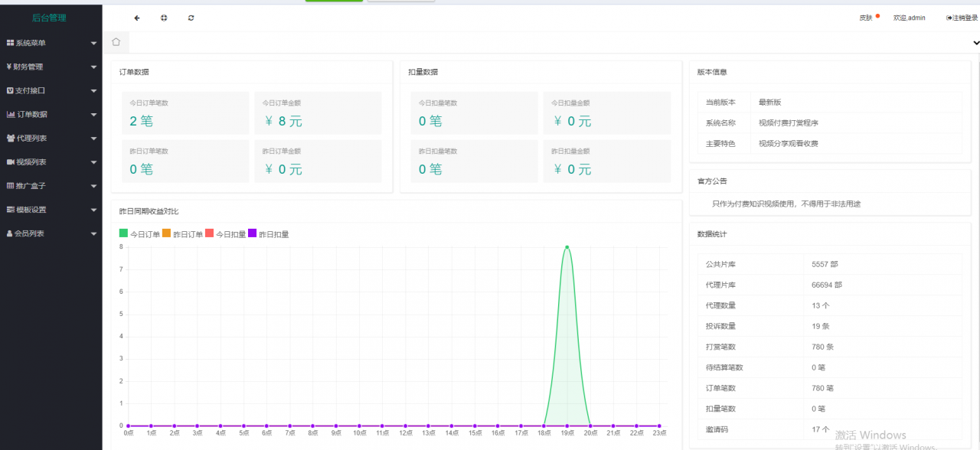
Task: Toggle the purple 昨日扣量 legend swatch
Action: click(x=252, y=233)
